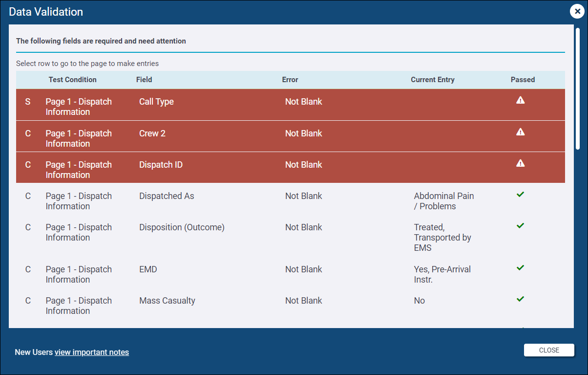
Task: Click Not Blank error in Crew 2 row
Action: (304, 133)
